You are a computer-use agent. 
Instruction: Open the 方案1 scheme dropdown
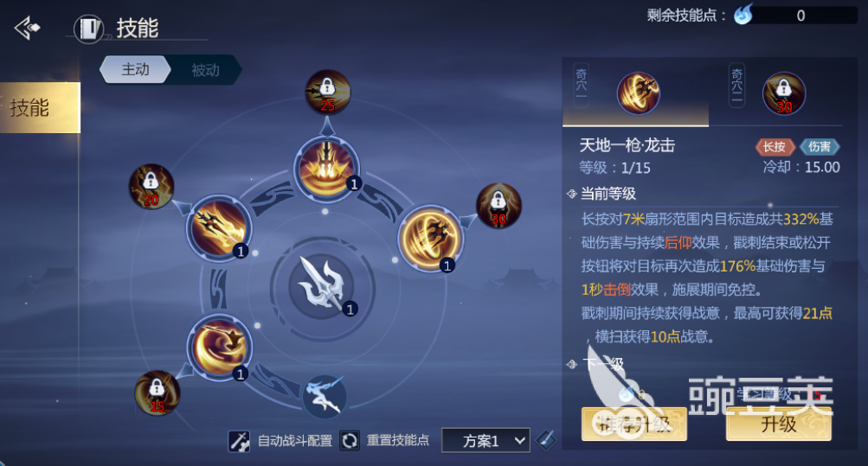485,441
